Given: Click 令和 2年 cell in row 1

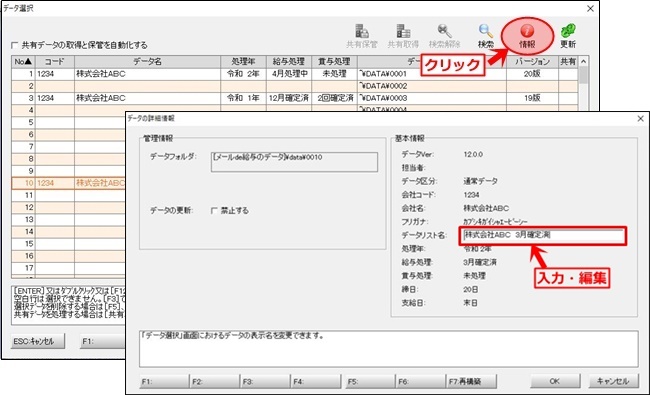Looking at the screenshot, I should (x=243, y=74).
